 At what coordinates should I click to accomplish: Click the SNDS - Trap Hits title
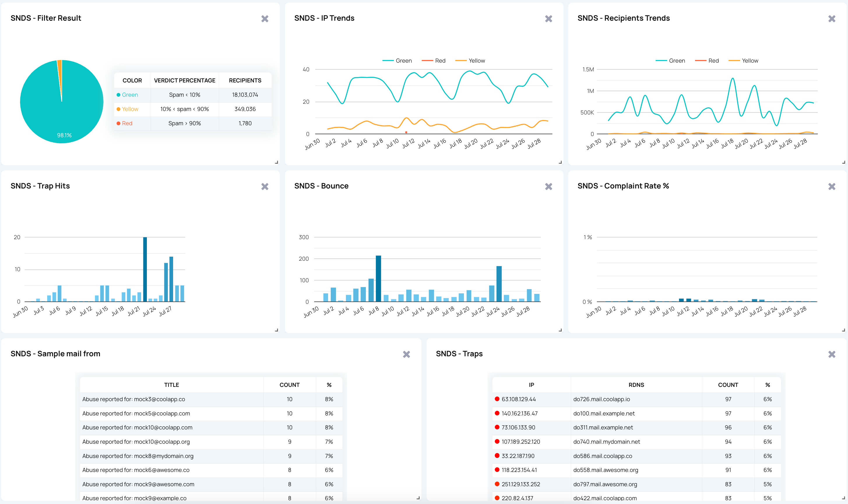pyautogui.click(x=40, y=186)
